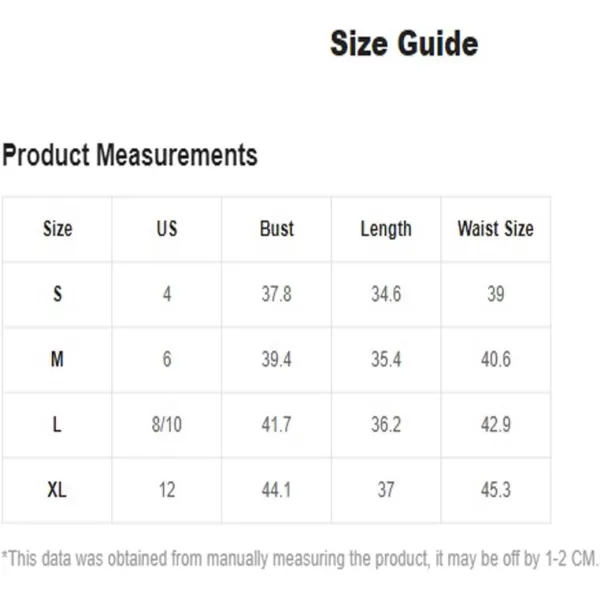Click the L size row label
The width and height of the screenshot is (600, 600).
(57, 425)
